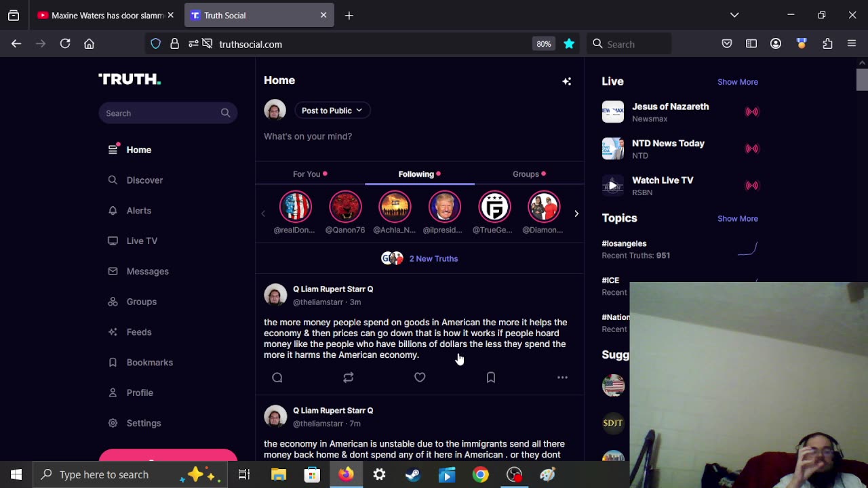Go to browser home page

click(89, 44)
